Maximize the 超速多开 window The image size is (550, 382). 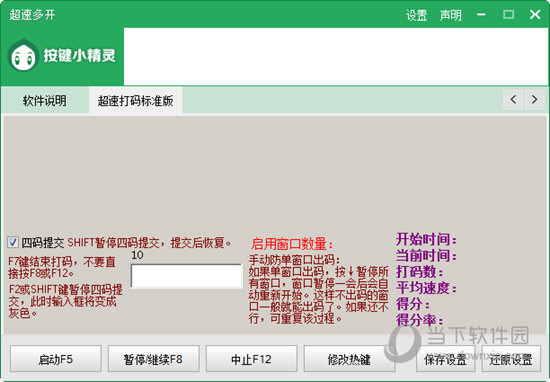508,15
